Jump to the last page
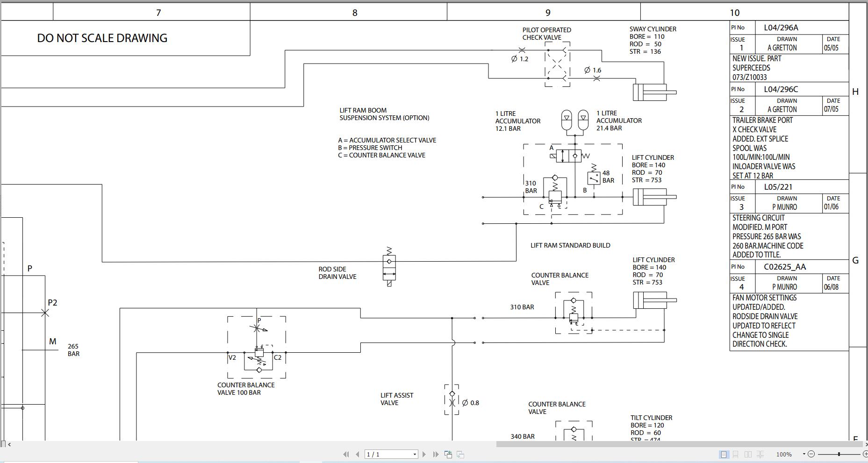 pyautogui.click(x=436, y=454)
